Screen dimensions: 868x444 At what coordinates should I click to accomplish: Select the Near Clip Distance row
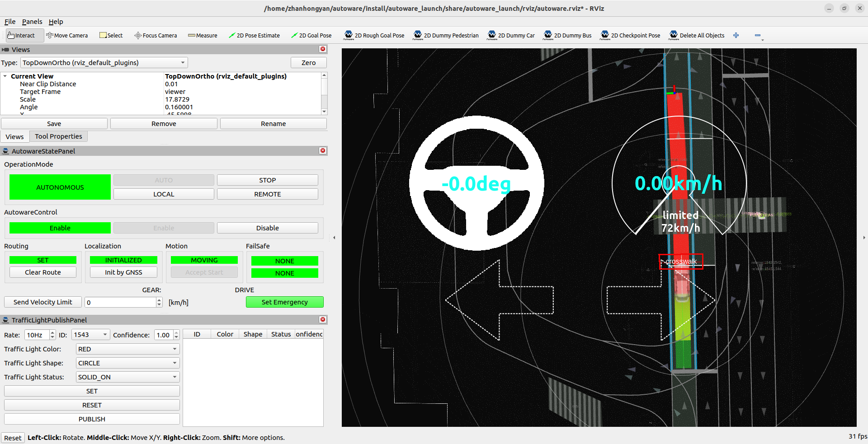pyautogui.click(x=161, y=84)
